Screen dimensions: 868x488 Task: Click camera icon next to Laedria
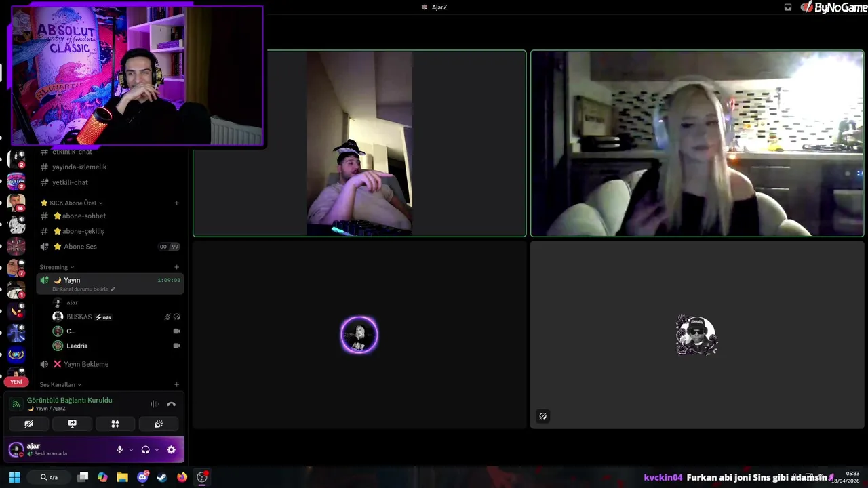click(176, 346)
